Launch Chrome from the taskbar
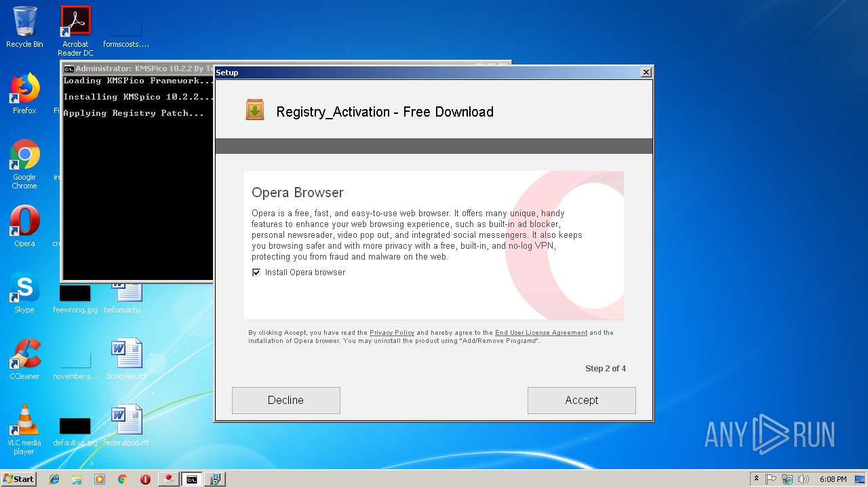 tap(122, 479)
